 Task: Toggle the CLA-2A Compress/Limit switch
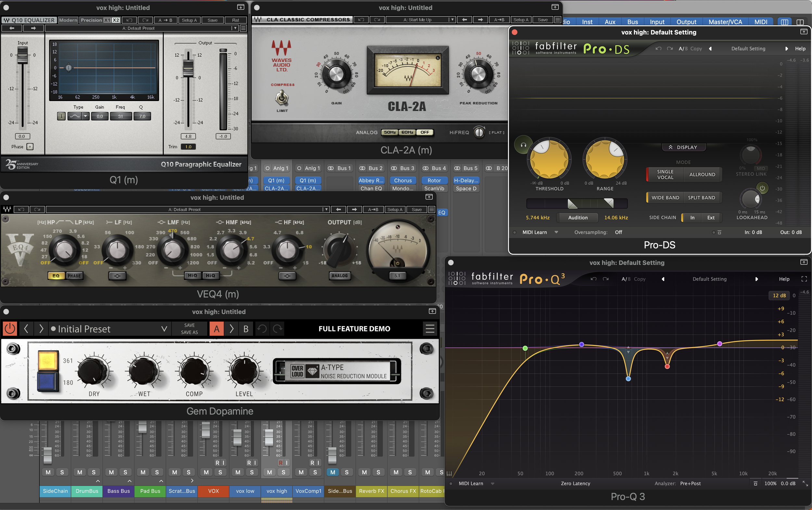coord(282,98)
